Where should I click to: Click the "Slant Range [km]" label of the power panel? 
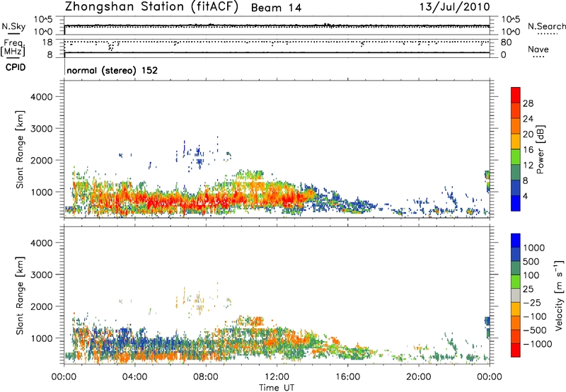tap(20, 149)
